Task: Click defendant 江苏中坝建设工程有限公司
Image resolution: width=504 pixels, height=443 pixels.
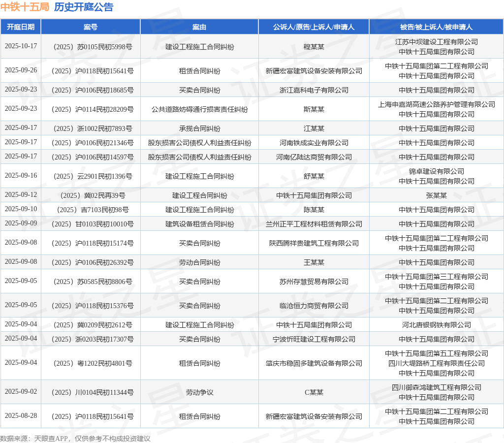Action: [437, 42]
